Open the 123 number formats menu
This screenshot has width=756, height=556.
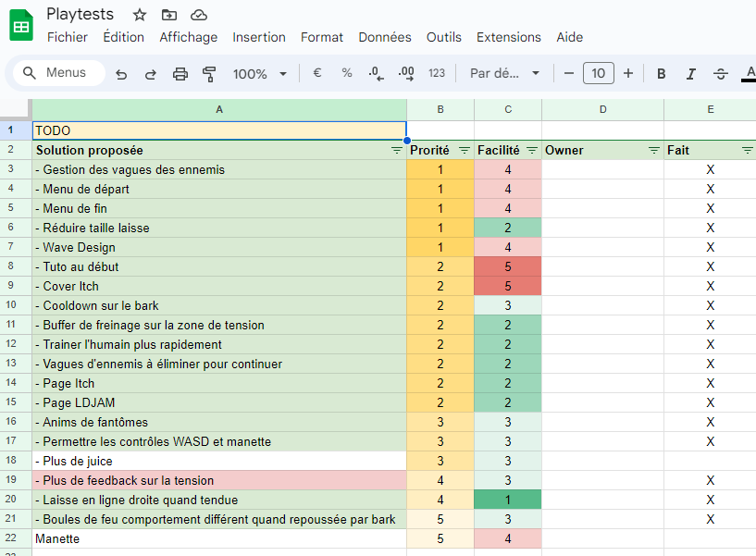click(437, 73)
